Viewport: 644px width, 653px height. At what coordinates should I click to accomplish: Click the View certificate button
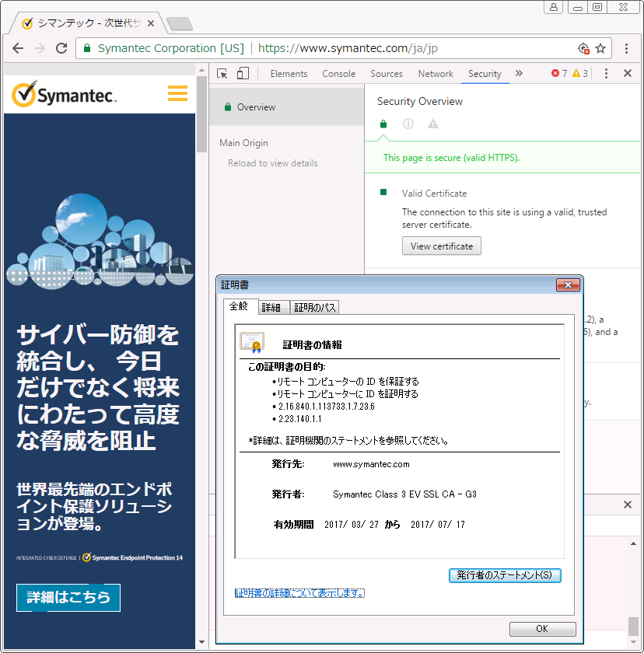tap(441, 246)
